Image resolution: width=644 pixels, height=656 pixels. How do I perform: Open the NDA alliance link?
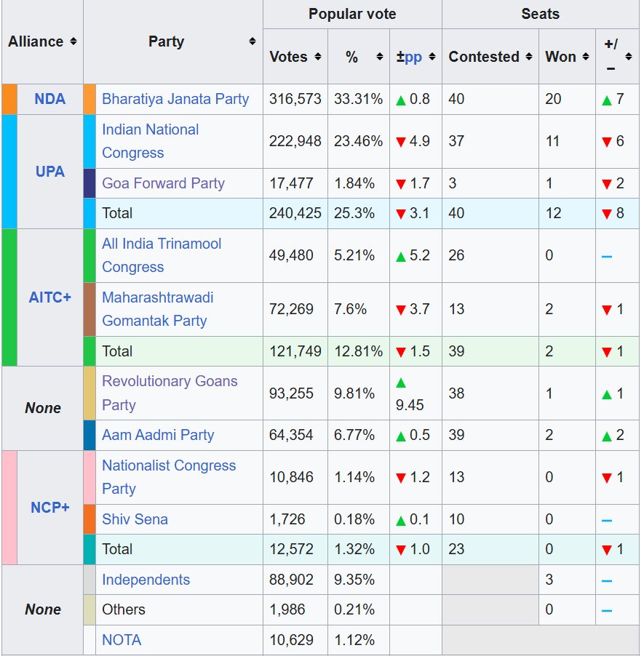(x=49, y=99)
